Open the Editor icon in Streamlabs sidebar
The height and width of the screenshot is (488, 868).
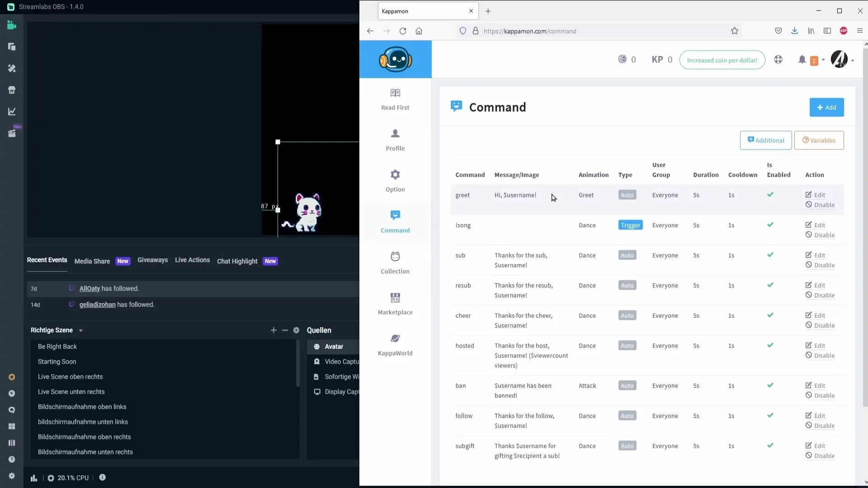click(12, 25)
